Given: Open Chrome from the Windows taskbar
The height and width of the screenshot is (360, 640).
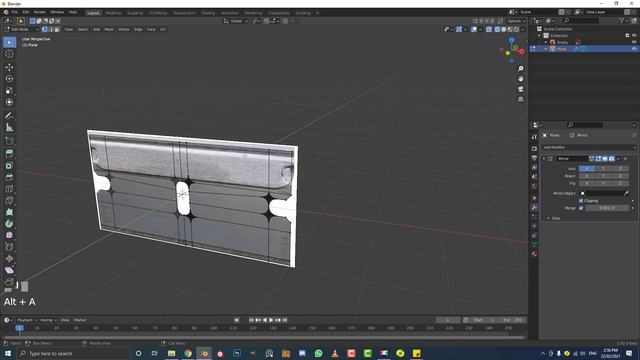Looking at the screenshot, I should click(x=188, y=353).
